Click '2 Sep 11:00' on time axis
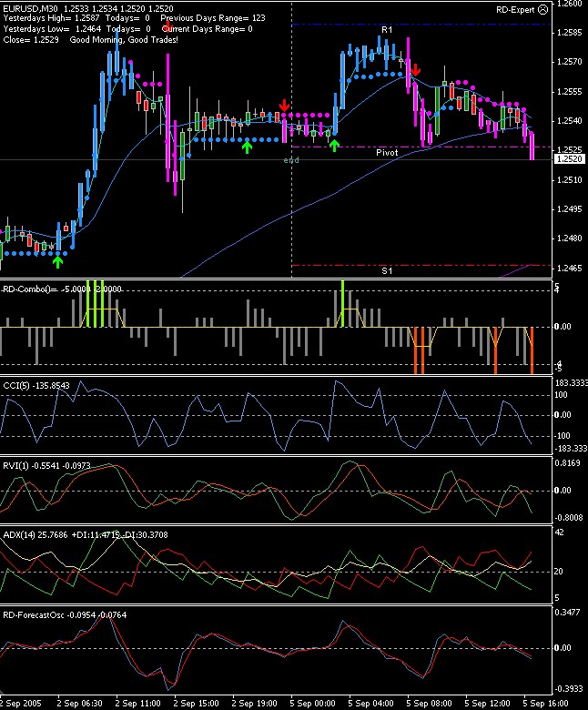This screenshot has width=588, height=710. coord(137,704)
